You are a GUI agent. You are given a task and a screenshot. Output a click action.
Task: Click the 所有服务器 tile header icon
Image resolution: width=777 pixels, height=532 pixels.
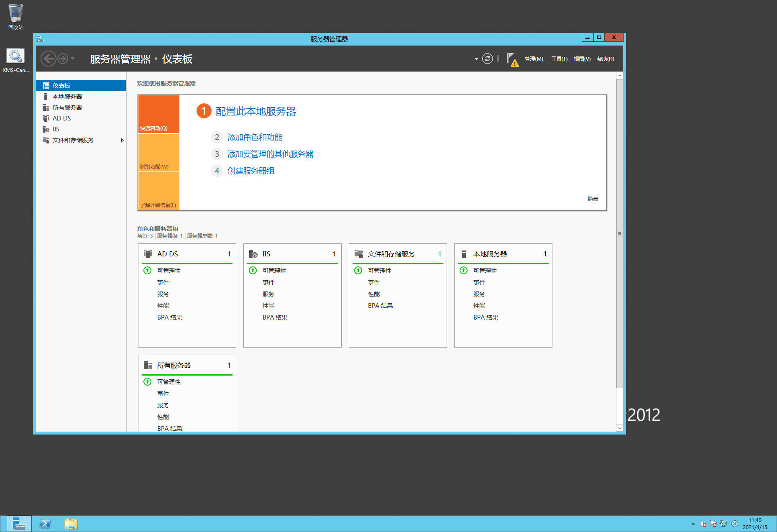(x=148, y=365)
